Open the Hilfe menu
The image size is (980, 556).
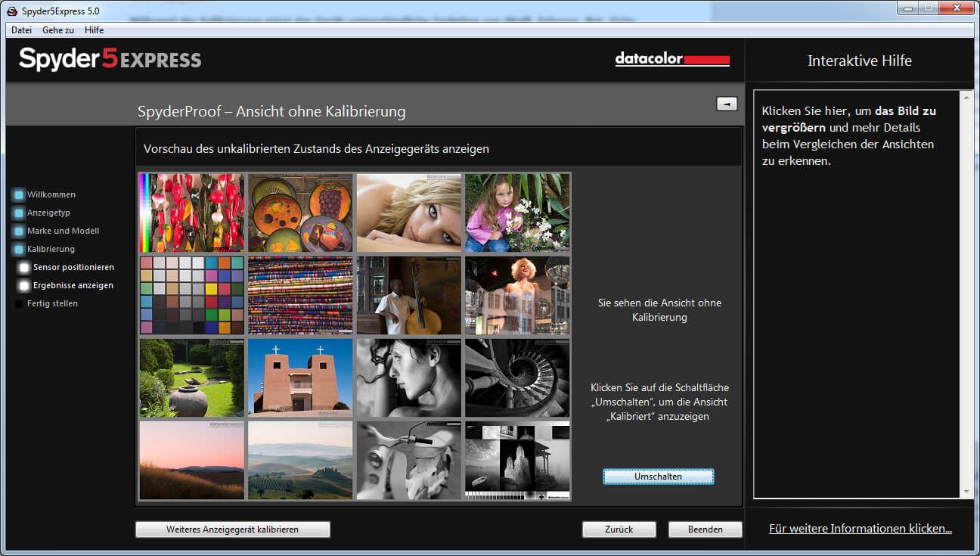[x=95, y=30]
